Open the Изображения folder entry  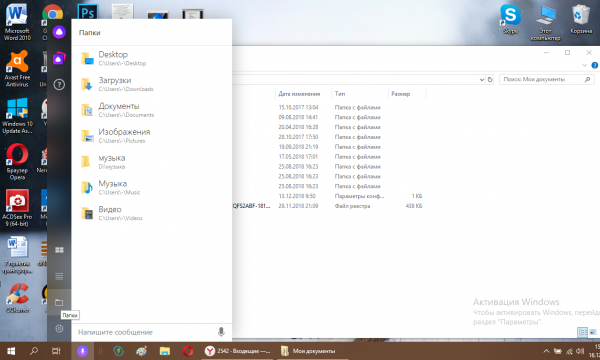(x=152, y=136)
